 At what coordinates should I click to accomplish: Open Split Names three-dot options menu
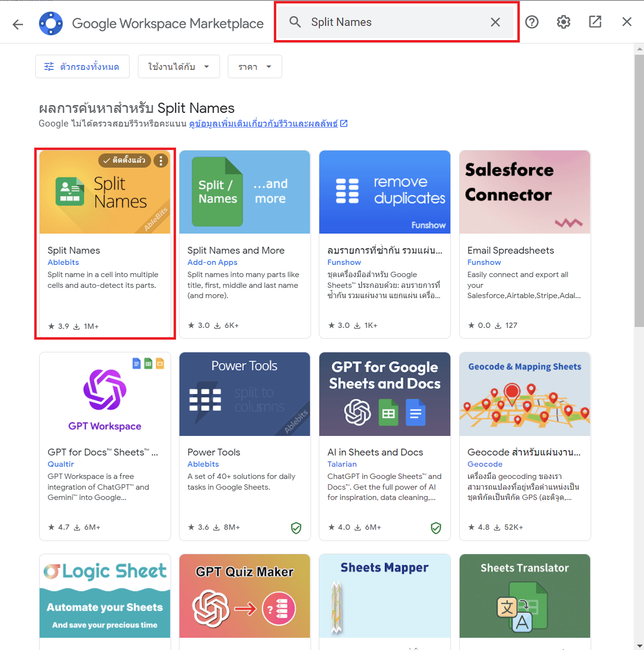(161, 160)
